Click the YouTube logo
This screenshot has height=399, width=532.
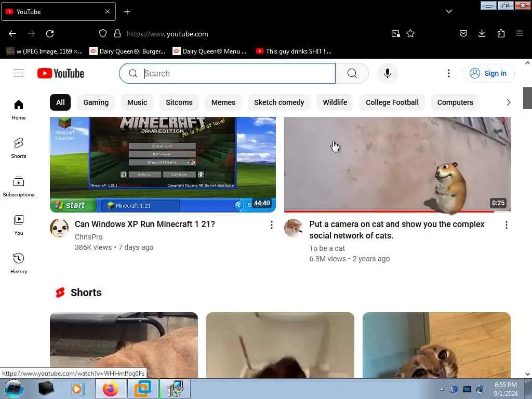coord(61,73)
